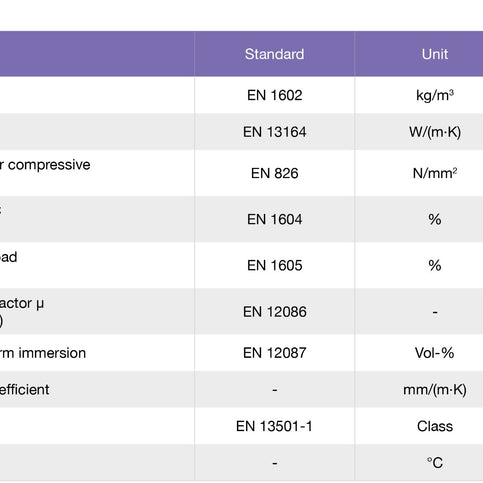Click the Unit column header

click(x=435, y=54)
